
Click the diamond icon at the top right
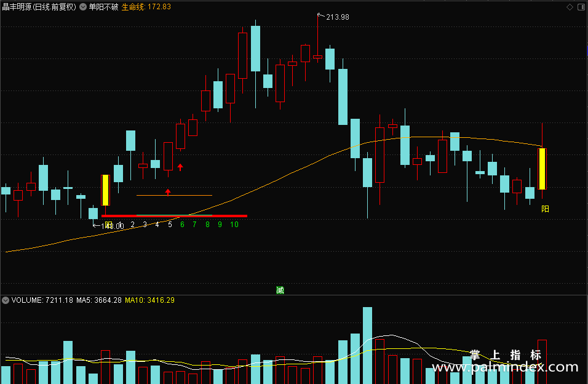[570, 7]
